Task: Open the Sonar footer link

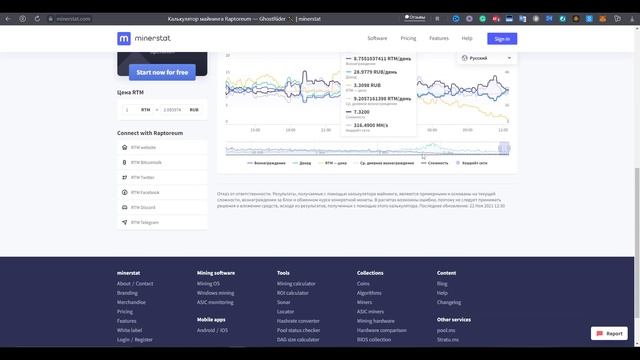Action: (284, 302)
